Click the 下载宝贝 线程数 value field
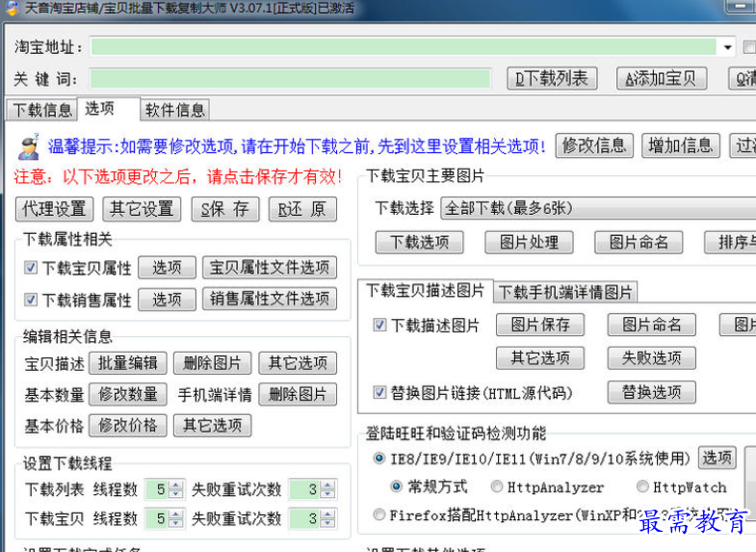The image size is (756, 552). (157, 518)
